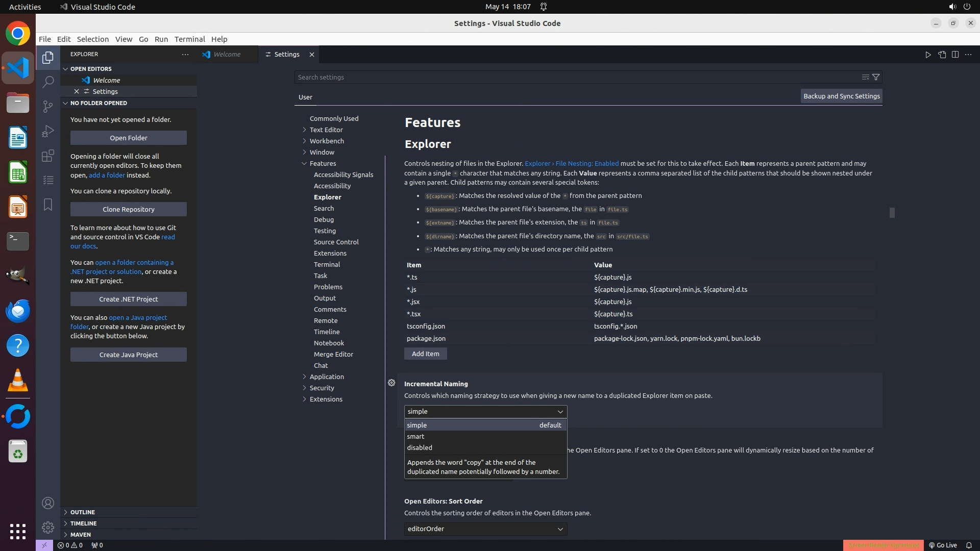Screen dimensions: 980x551
Task: Open the Source Control view icon
Action: [48, 106]
